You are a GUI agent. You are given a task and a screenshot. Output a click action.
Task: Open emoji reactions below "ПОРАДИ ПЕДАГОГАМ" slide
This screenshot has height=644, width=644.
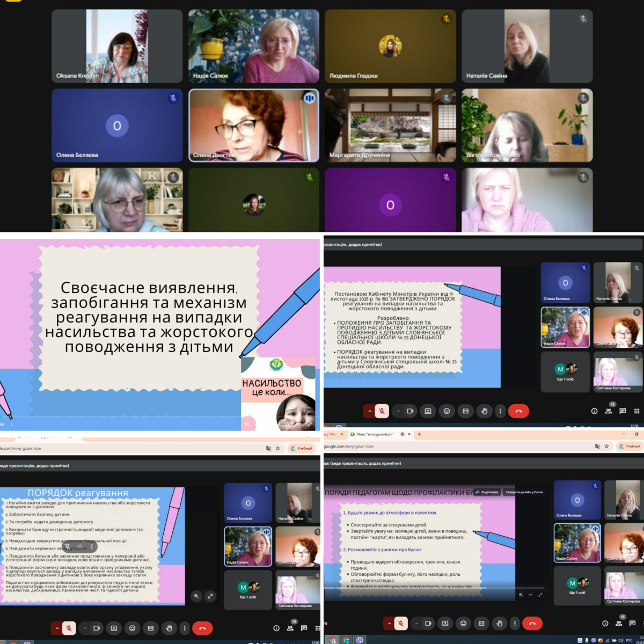(463, 623)
